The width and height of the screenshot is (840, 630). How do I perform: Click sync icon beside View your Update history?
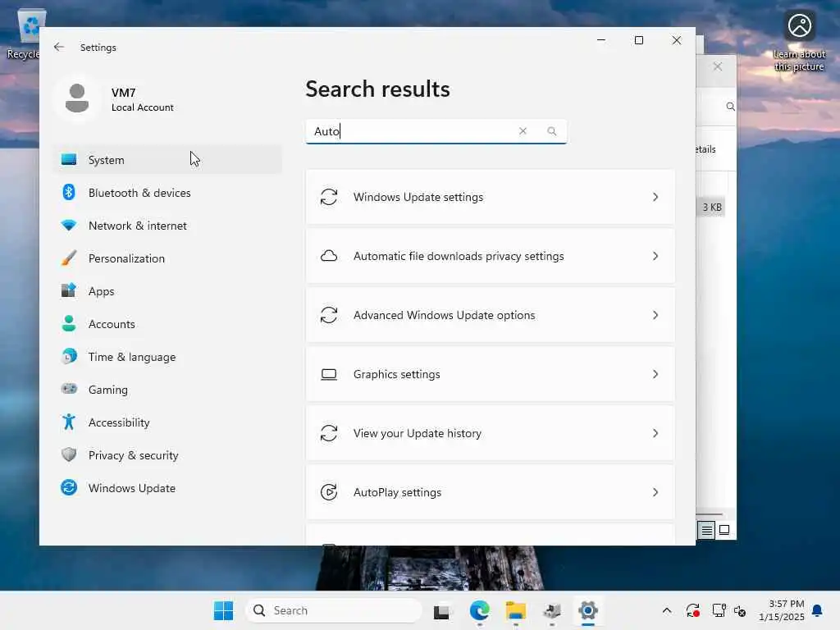click(329, 433)
